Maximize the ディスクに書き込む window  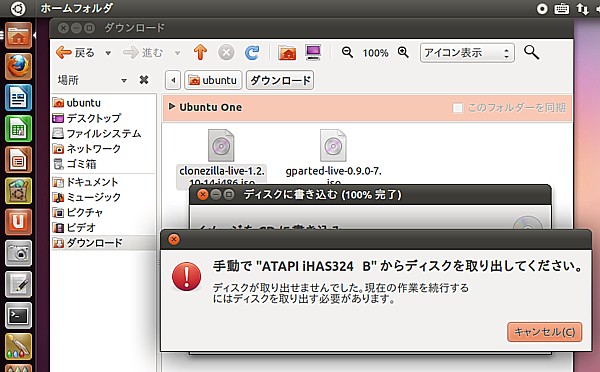pos(229,194)
